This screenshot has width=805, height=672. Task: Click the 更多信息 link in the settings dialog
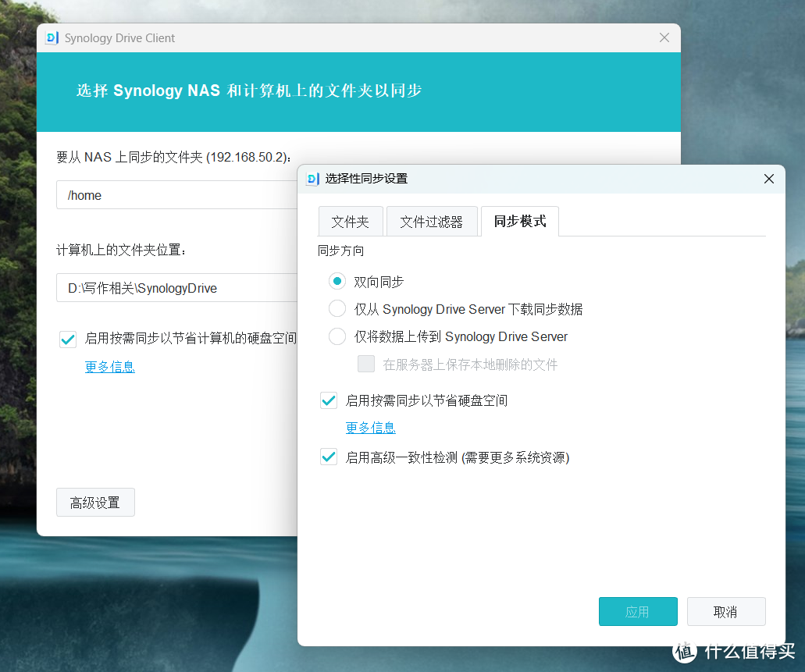pos(370,428)
